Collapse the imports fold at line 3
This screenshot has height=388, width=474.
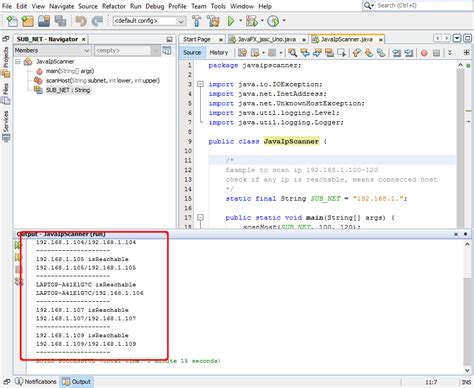(200, 84)
